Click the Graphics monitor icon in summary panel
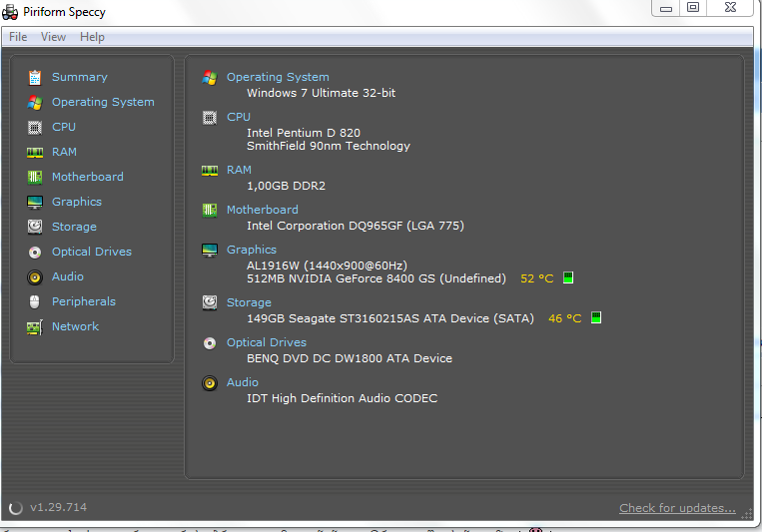 coord(210,251)
